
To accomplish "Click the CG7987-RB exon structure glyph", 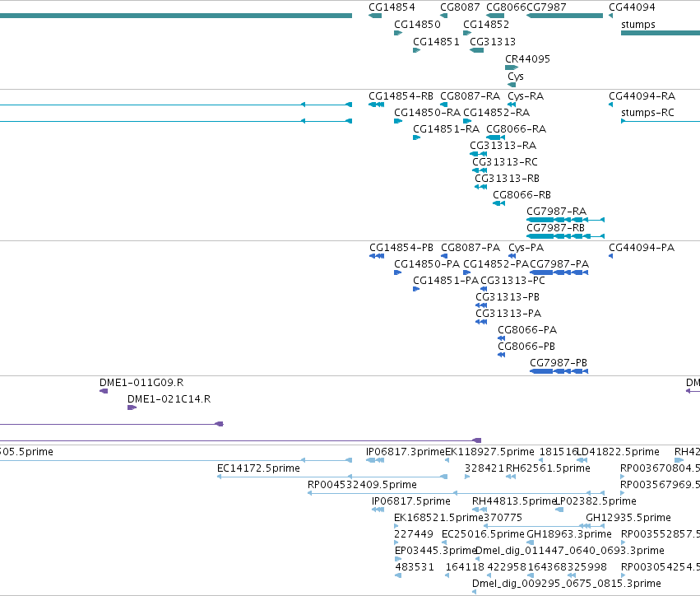I will coord(566,236).
